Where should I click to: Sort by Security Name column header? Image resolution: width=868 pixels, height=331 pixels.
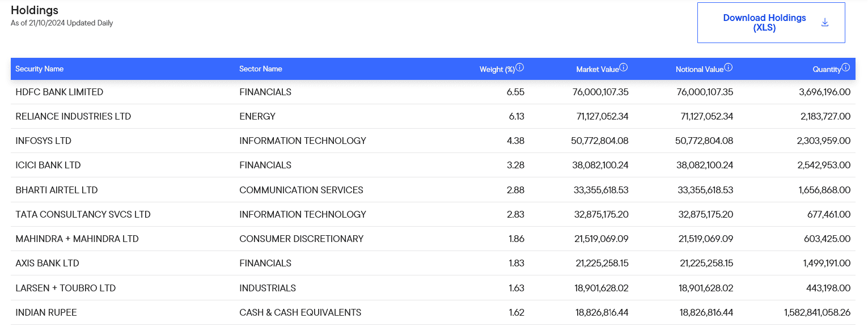point(40,69)
